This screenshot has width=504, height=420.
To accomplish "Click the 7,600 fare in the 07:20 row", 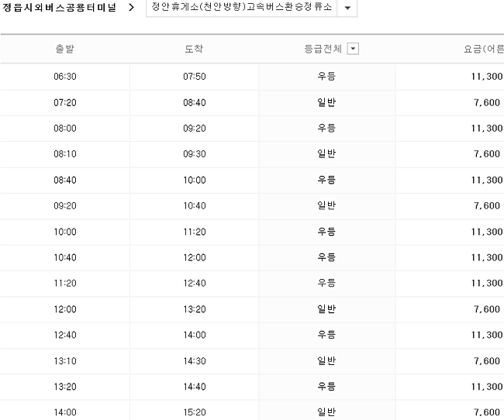I will [487, 103].
